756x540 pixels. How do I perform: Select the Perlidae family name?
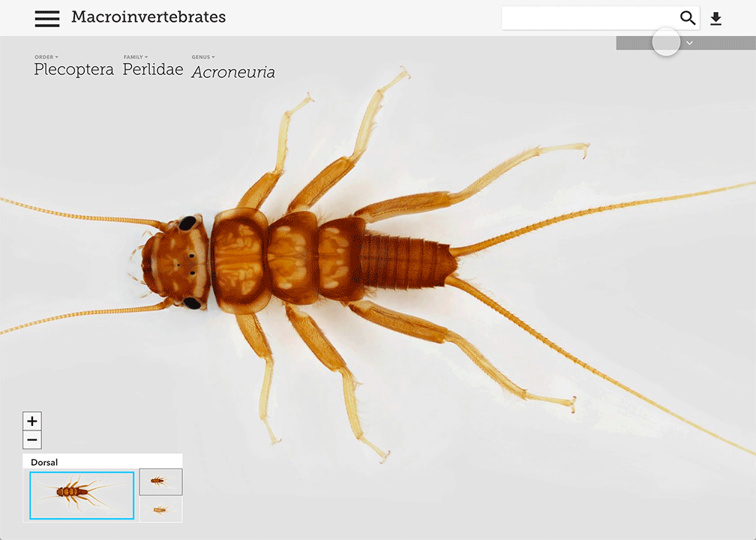click(153, 70)
